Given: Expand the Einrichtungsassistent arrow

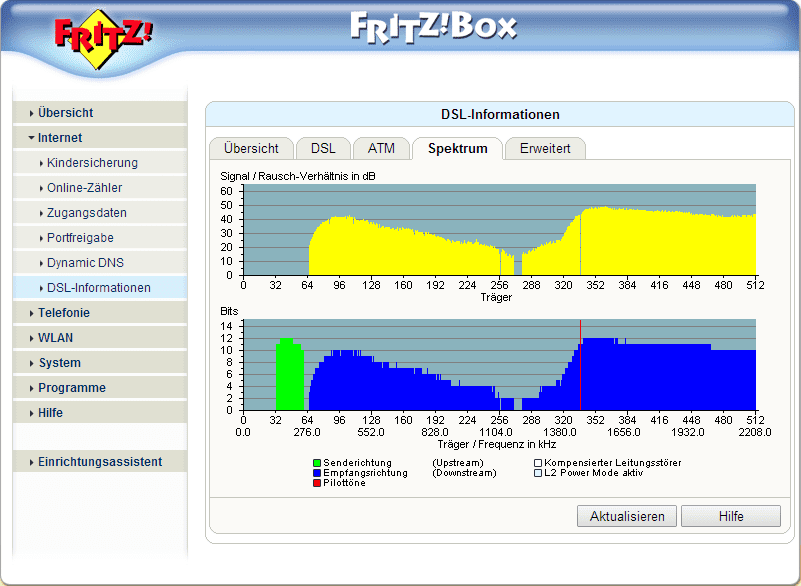Looking at the screenshot, I should 32,462.
